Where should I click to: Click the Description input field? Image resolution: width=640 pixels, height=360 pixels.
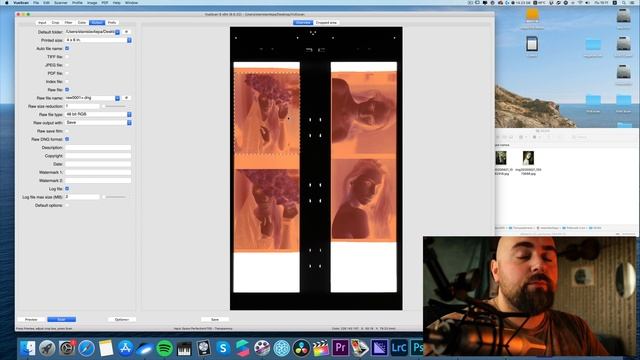98,147
